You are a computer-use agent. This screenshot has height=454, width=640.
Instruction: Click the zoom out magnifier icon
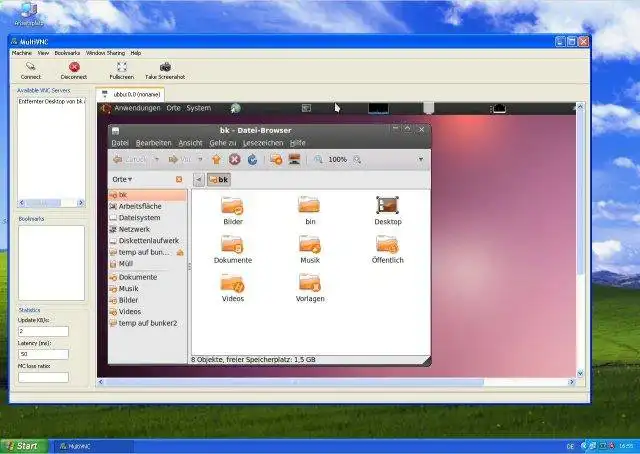pyautogui.click(x=318, y=160)
